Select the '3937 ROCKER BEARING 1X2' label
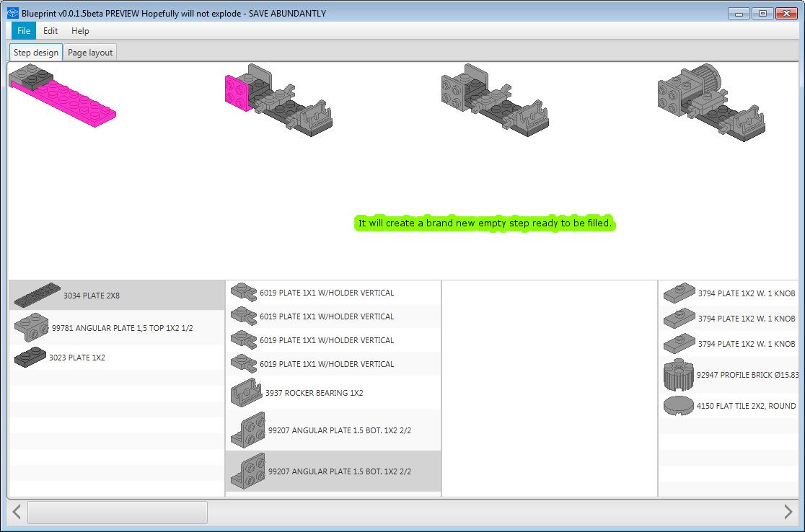 [314, 393]
